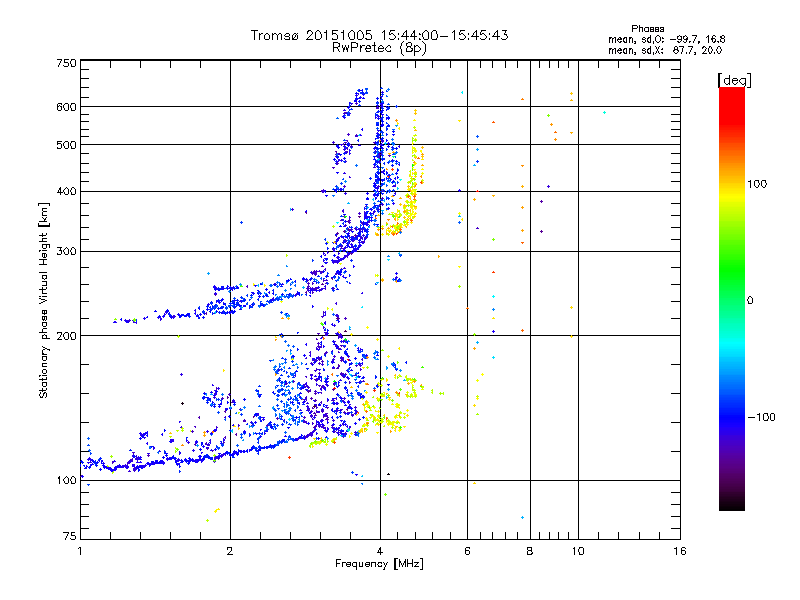
Task: Click the colorbar tick label 100
Action: click(757, 184)
